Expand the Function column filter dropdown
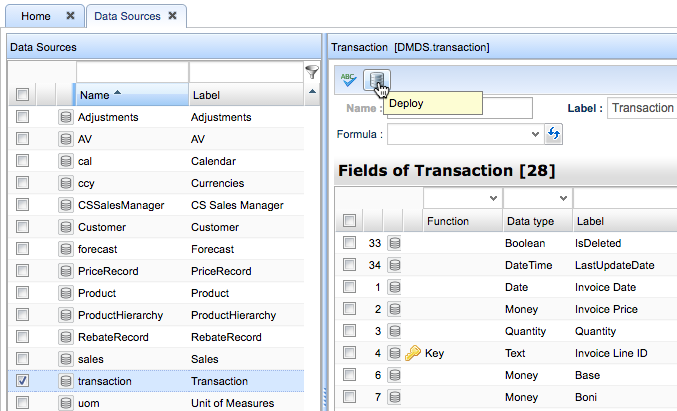 490,199
